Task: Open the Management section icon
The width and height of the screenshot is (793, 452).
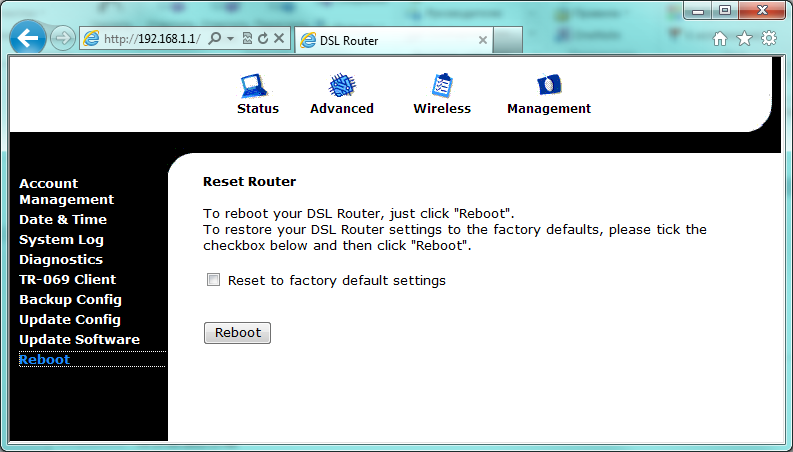Action: click(548, 86)
